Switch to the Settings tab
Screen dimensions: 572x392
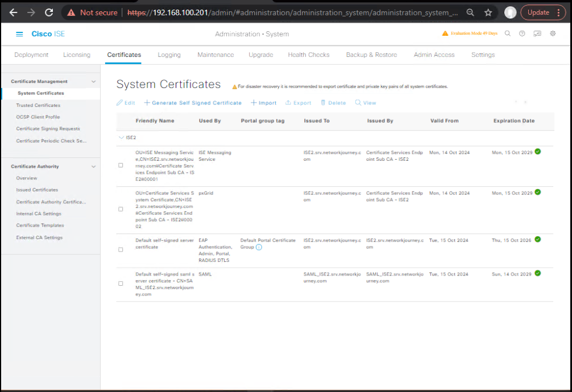pos(483,55)
